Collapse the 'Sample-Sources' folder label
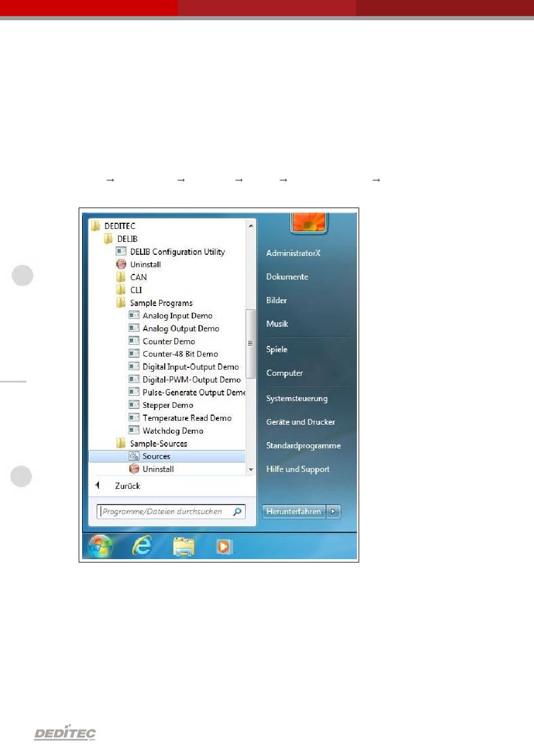534x756 pixels. click(x=159, y=443)
